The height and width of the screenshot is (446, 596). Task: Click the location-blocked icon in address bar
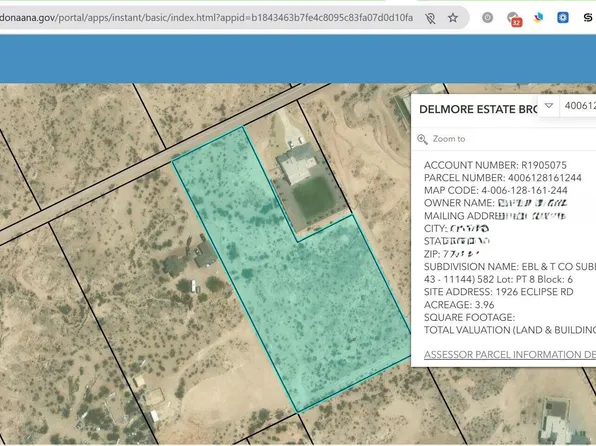pos(430,18)
